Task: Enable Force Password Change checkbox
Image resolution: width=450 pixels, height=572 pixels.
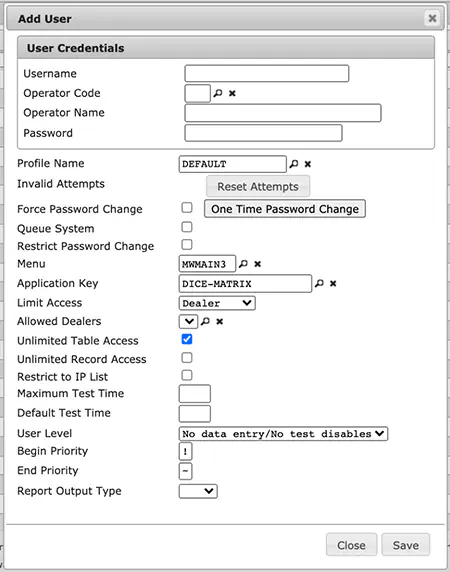Action: (x=187, y=208)
